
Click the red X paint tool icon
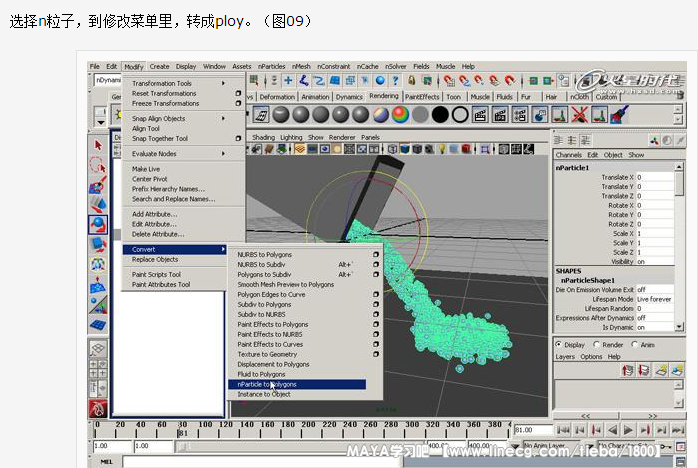point(580,115)
